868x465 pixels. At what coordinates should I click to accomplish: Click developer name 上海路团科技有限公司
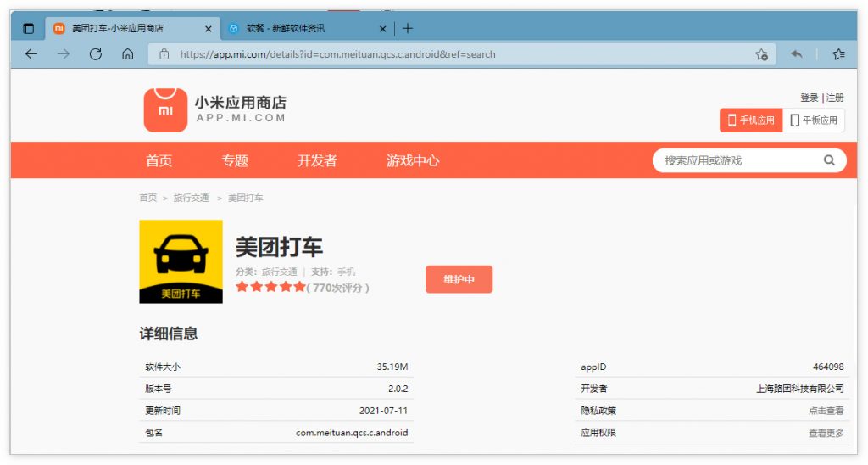point(800,389)
